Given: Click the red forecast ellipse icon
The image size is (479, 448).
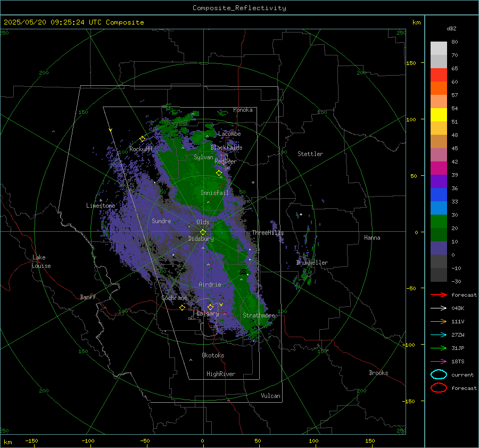Looking at the screenshot, I should pos(439,388).
